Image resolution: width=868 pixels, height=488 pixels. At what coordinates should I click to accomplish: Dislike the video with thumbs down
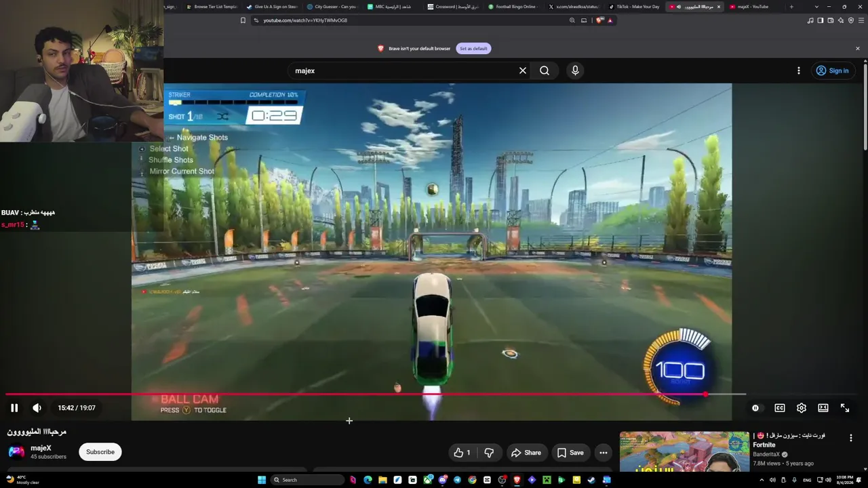pyautogui.click(x=489, y=453)
